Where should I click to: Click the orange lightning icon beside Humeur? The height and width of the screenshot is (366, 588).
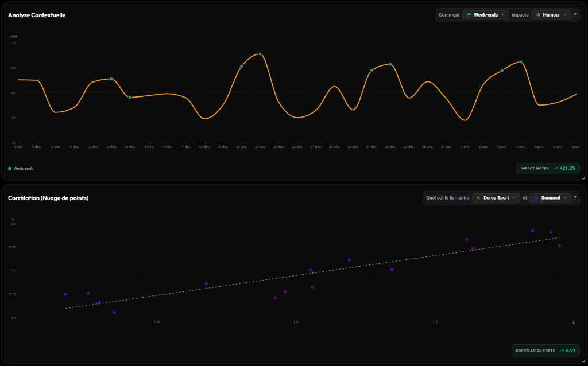pos(538,14)
